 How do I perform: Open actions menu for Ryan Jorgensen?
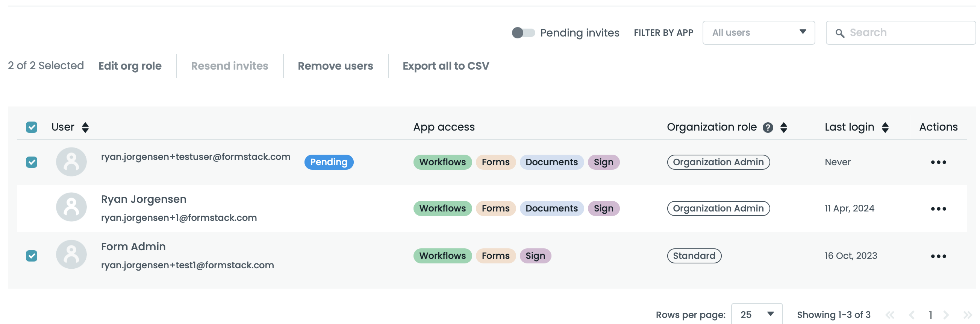pos(938,208)
